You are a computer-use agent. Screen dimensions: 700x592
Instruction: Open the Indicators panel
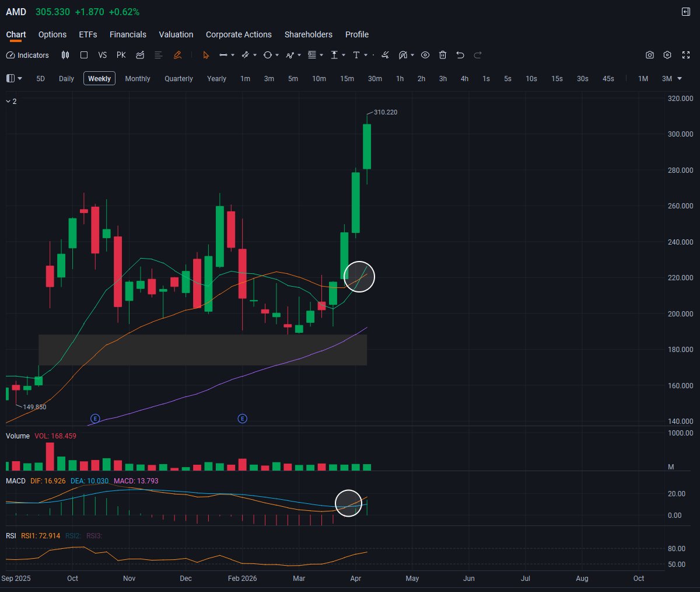[27, 55]
